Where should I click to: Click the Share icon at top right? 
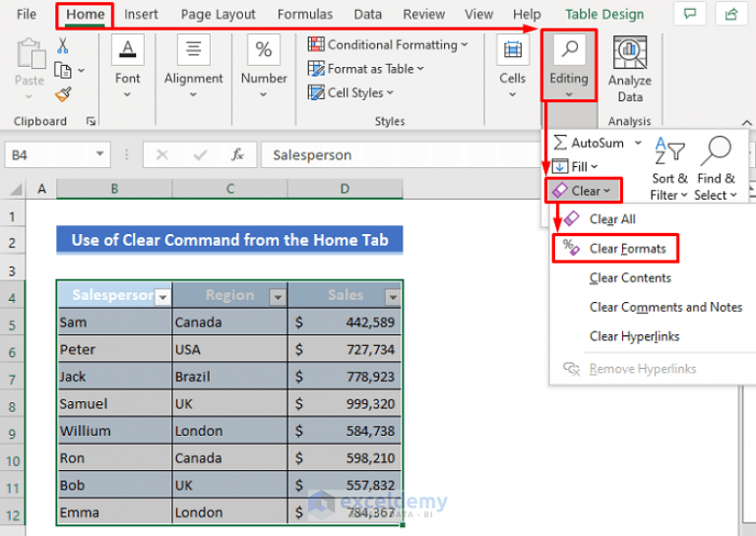(x=731, y=14)
